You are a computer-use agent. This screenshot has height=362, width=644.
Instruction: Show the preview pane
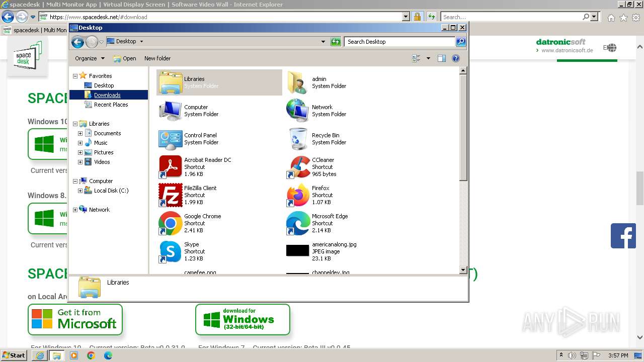[x=441, y=58]
